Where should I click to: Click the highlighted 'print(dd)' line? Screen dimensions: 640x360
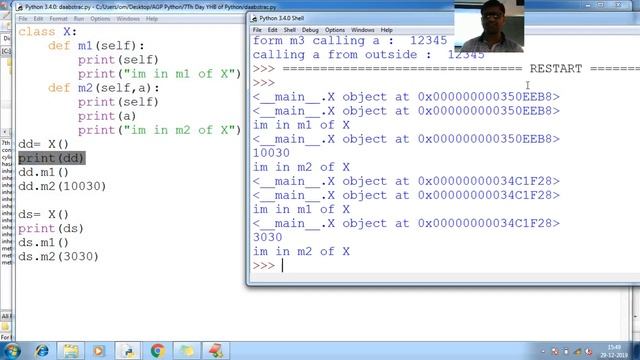51,158
